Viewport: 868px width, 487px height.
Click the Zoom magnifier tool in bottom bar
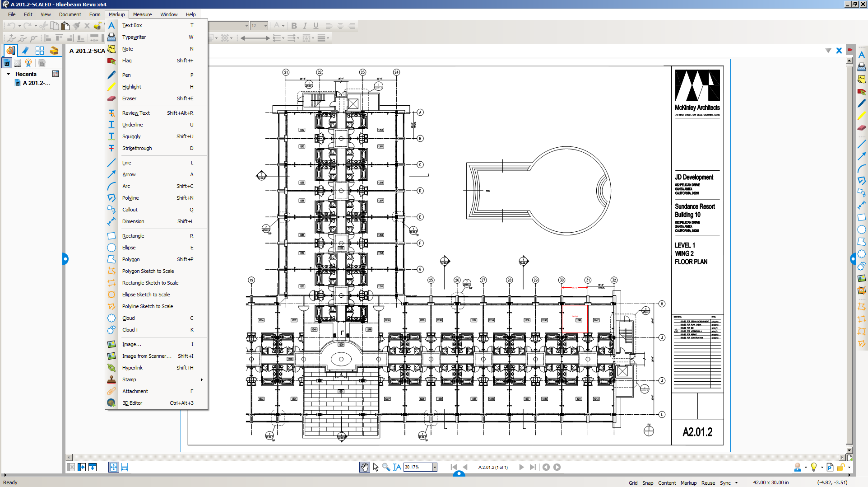[386, 467]
